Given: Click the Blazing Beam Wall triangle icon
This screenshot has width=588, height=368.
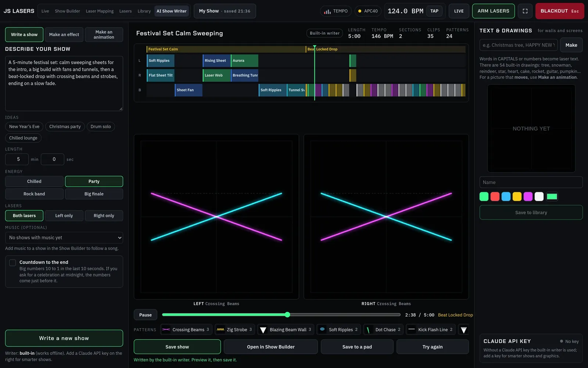Looking at the screenshot, I should [263, 330].
